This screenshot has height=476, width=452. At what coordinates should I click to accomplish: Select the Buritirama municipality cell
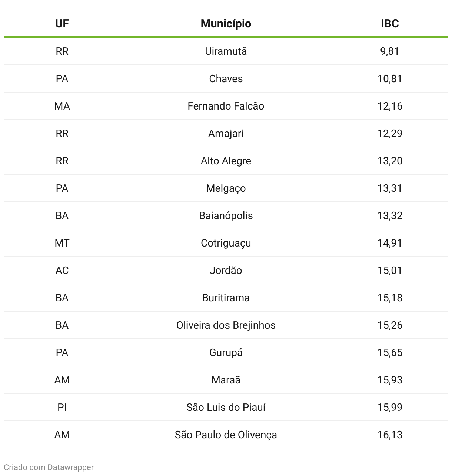tap(226, 298)
